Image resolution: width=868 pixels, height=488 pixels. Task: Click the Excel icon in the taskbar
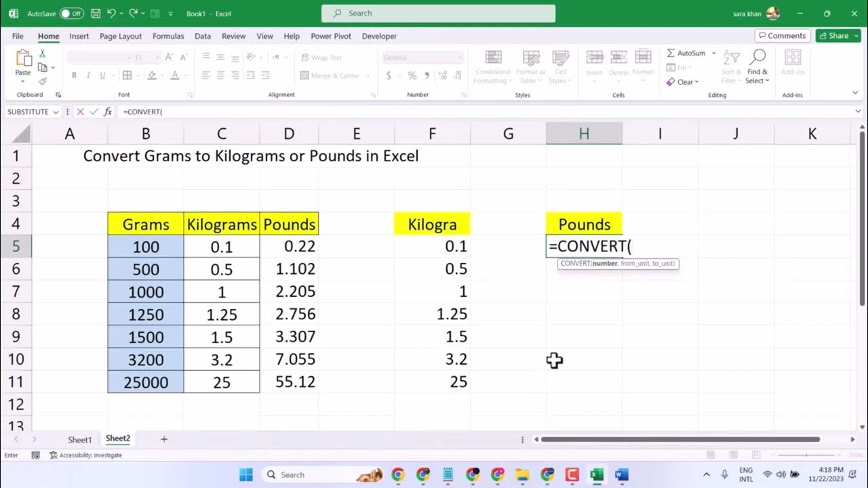[x=597, y=474]
